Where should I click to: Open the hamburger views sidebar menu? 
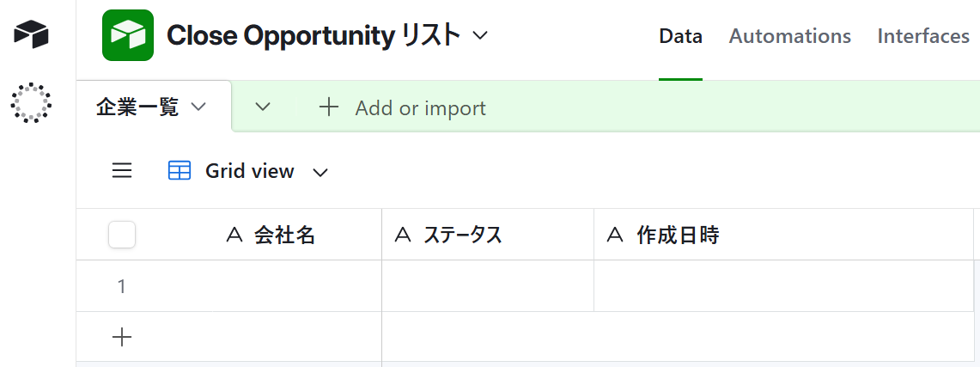[122, 171]
